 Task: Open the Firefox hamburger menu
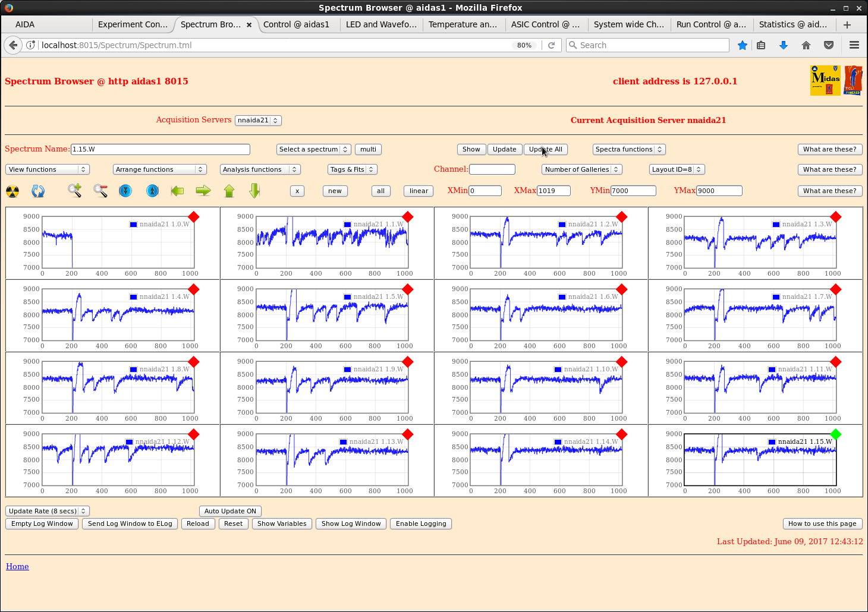coord(854,45)
